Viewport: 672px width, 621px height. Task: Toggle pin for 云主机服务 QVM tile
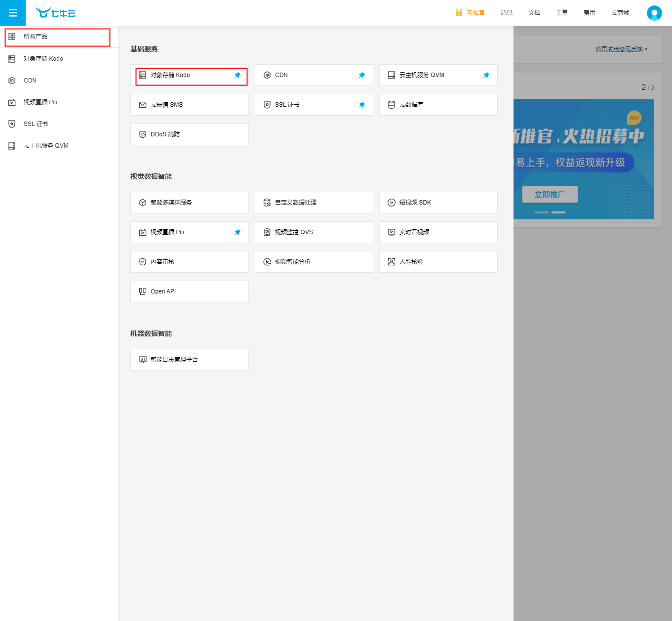pyautogui.click(x=486, y=75)
